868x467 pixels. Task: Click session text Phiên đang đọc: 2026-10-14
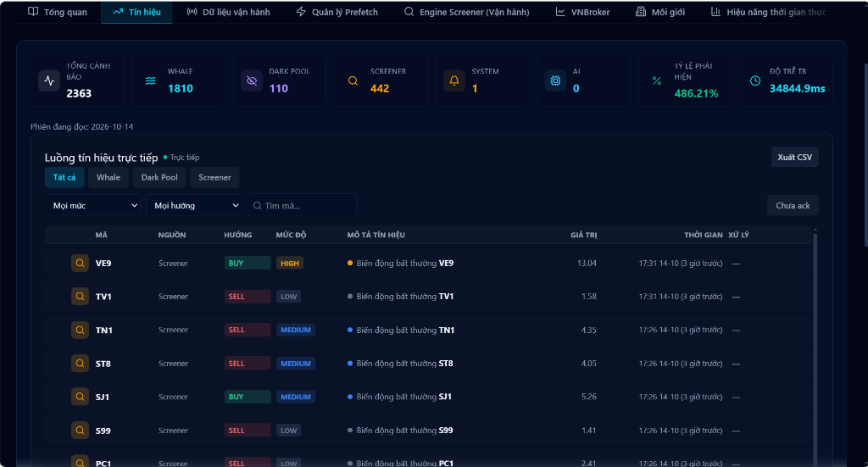point(82,127)
